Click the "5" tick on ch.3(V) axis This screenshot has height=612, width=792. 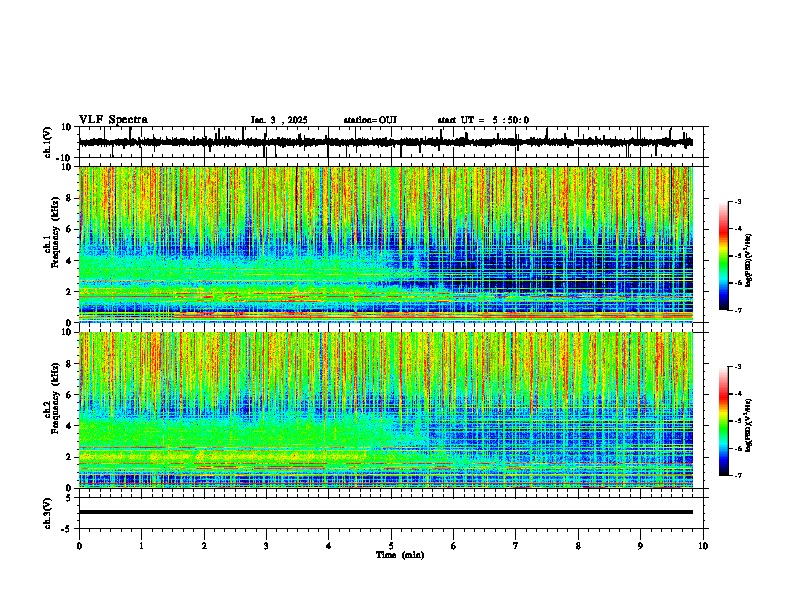point(69,498)
